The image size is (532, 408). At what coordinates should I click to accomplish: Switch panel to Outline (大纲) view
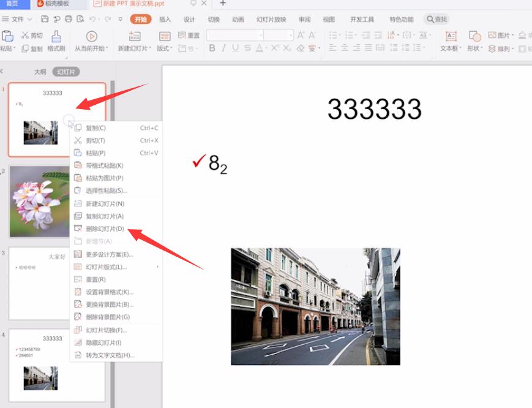coord(40,72)
